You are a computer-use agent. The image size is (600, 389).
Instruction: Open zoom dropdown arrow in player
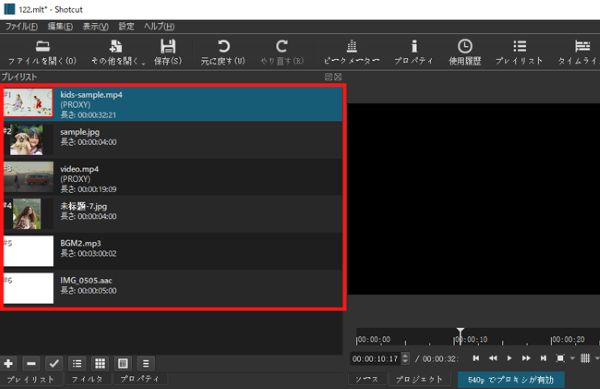tap(572, 359)
